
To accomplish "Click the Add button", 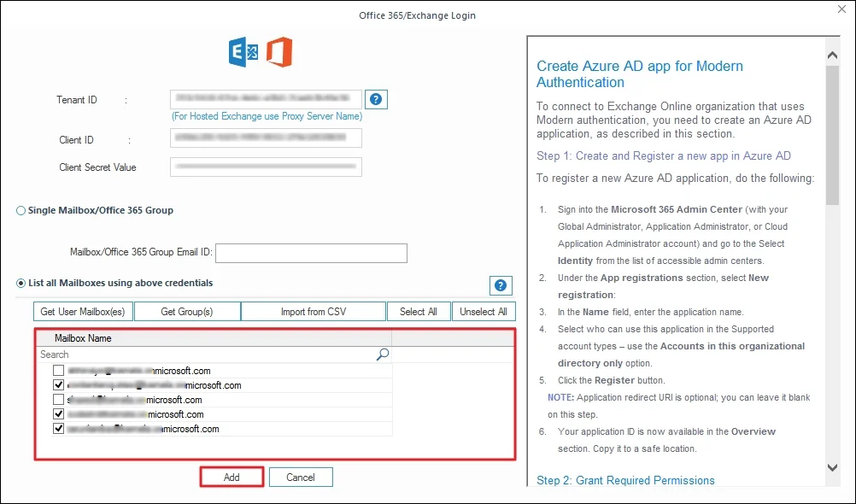I will point(232,478).
